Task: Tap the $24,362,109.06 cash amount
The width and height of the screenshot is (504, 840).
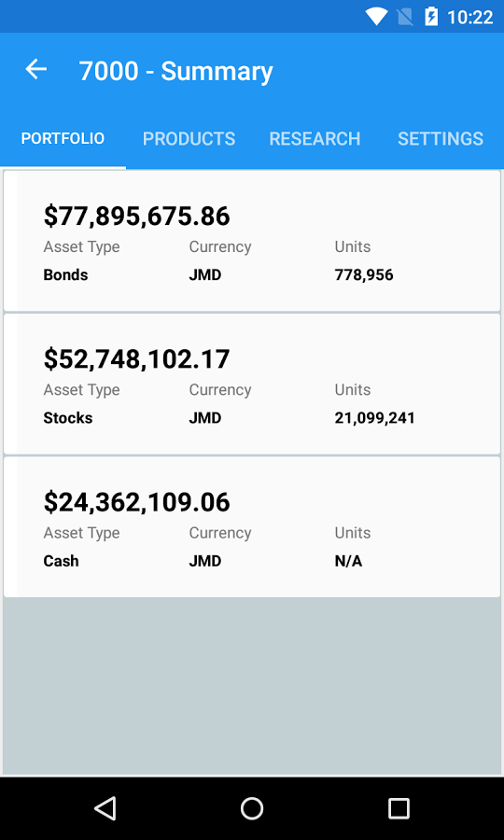Action: 136,502
